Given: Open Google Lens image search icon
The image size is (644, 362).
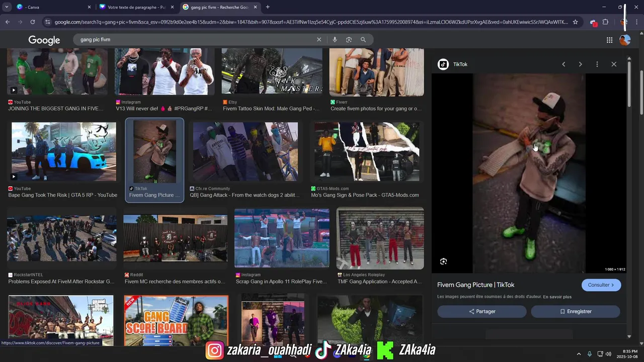Looking at the screenshot, I should click(x=349, y=40).
